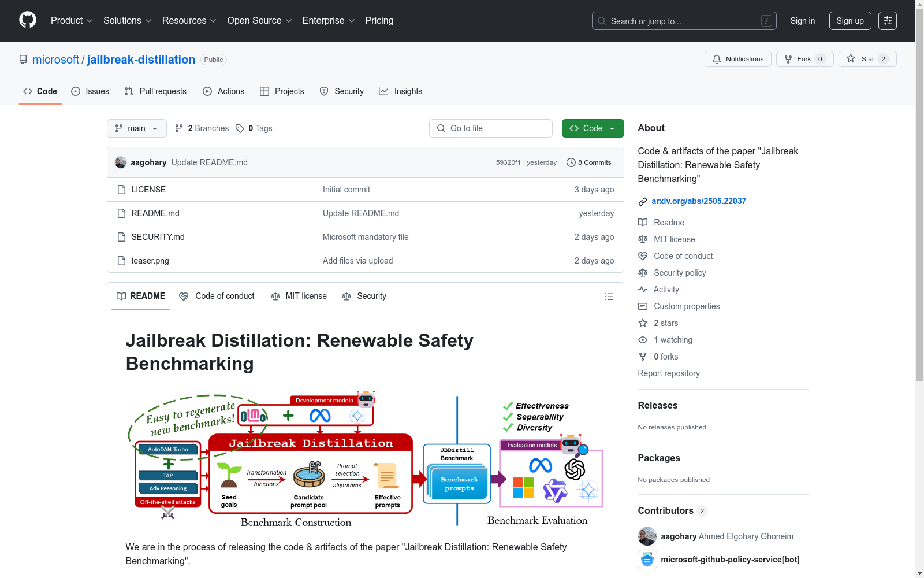Expand the Resources menu

pos(189,21)
